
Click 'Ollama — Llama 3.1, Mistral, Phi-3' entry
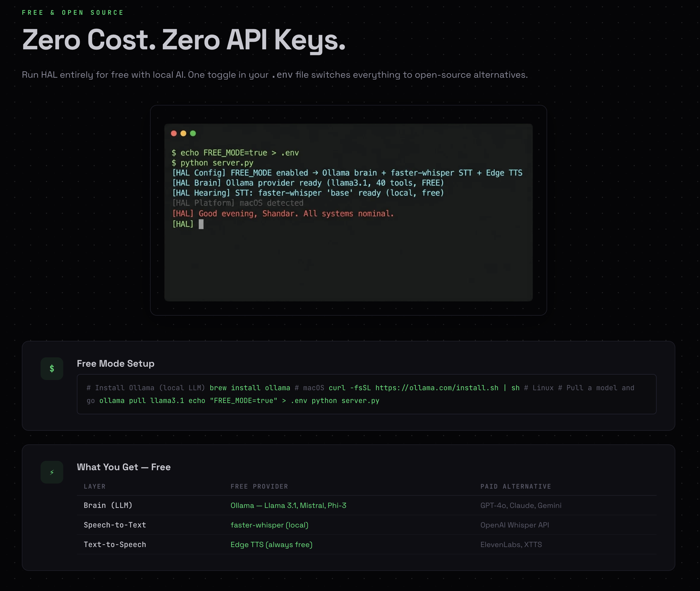click(x=288, y=505)
